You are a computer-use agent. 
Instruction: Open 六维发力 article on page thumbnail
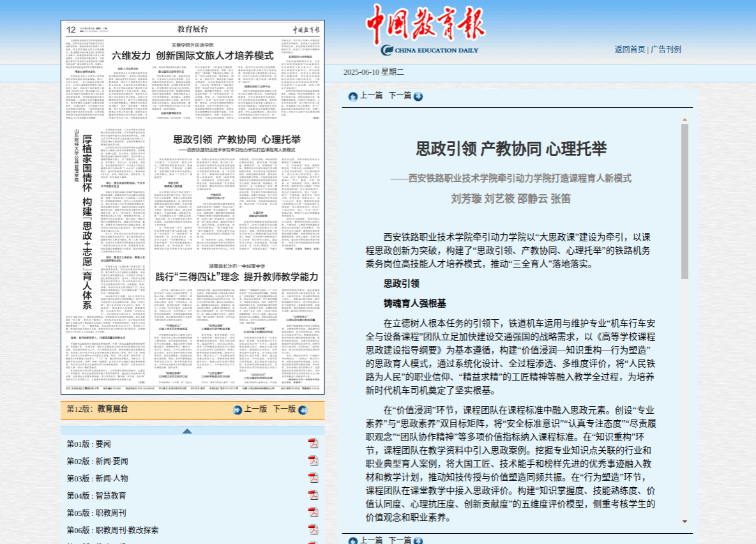click(192, 56)
